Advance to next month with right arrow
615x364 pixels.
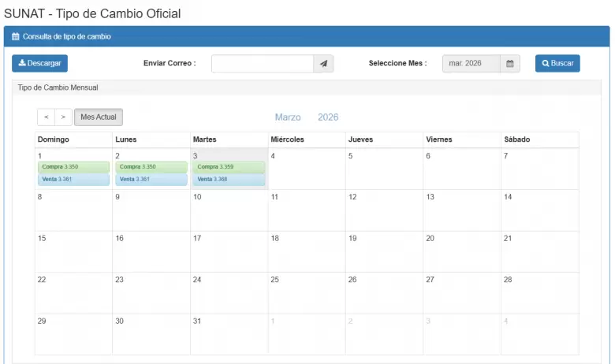coord(64,117)
